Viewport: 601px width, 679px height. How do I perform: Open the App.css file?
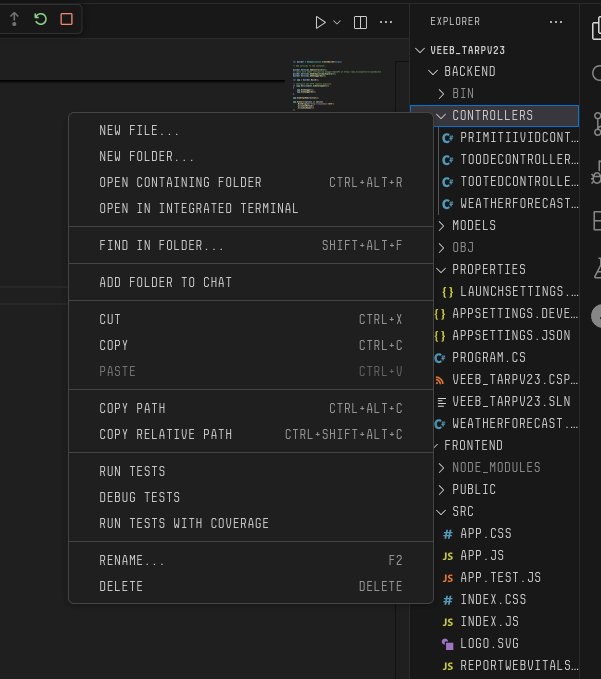pyautogui.click(x=485, y=533)
